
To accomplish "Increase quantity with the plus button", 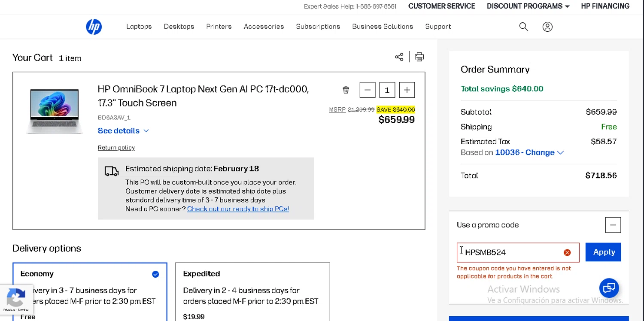I will coord(407,90).
